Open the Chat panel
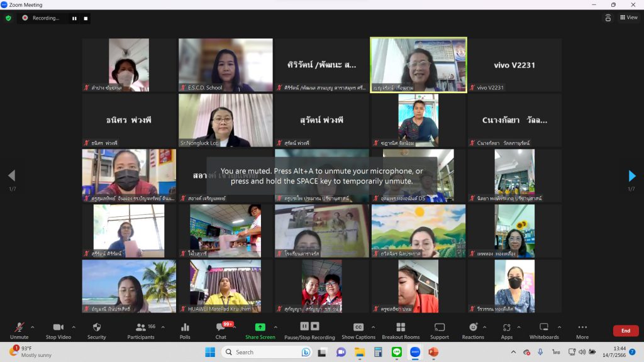 [x=220, y=330]
